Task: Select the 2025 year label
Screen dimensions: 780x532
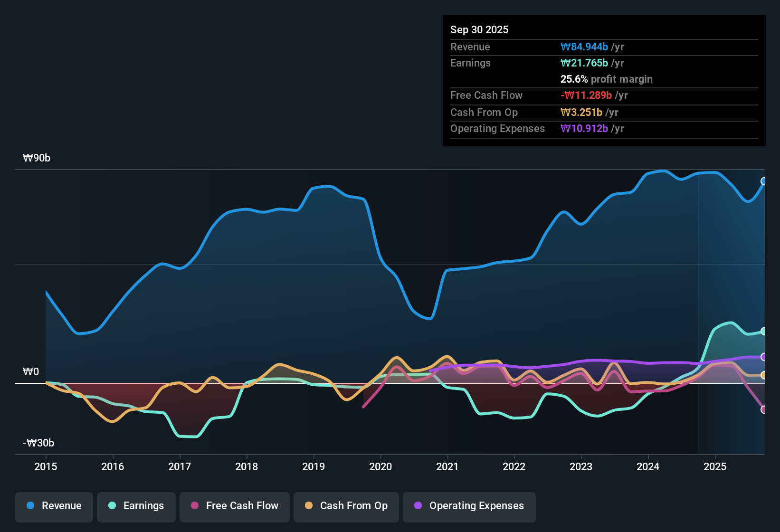Action: [716, 467]
